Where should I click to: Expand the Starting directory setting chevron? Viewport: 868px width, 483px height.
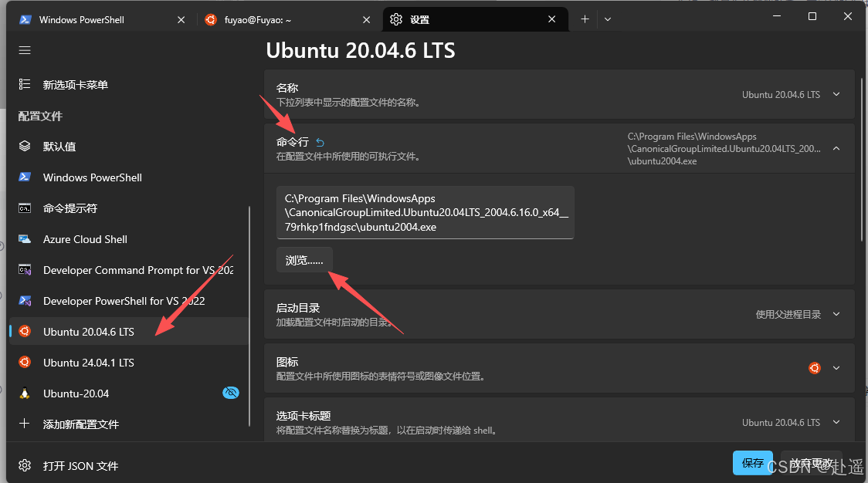[x=836, y=314]
